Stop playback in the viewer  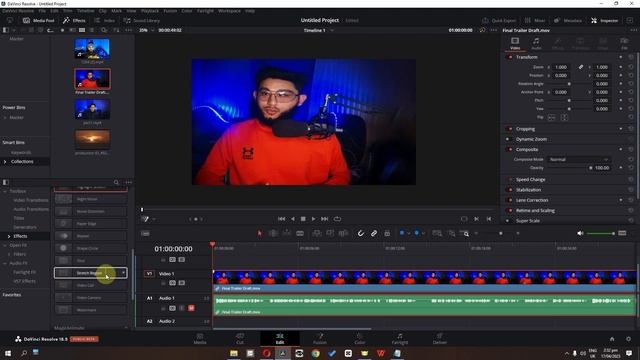pyautogui.click(x=303, y=219)
